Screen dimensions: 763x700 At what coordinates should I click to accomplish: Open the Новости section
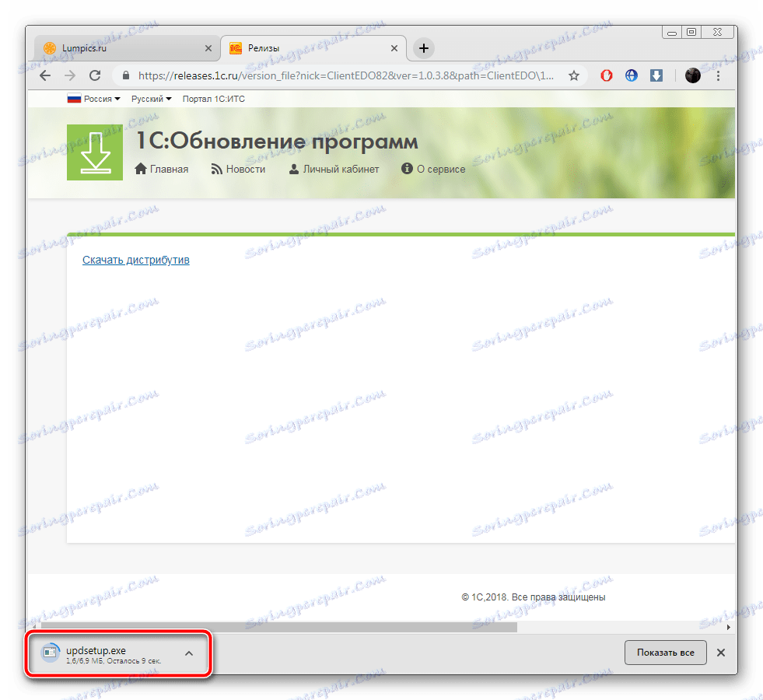click(x=238, y=169)
